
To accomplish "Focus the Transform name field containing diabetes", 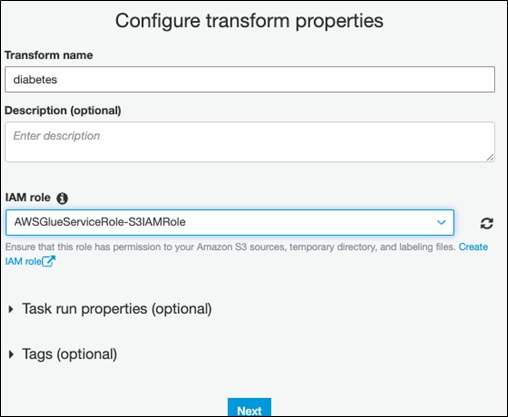I will 250,79.
